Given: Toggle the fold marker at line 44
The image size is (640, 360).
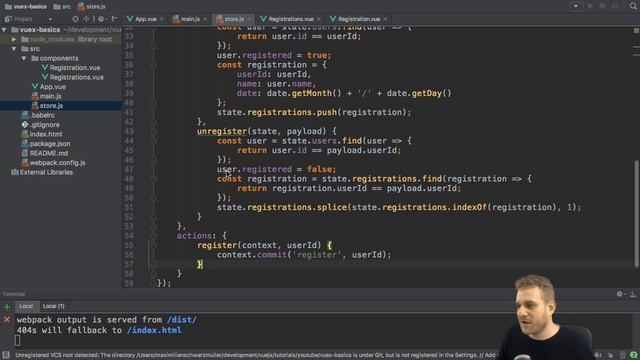Looking at the screenshot, I should (x=153, y=141).
